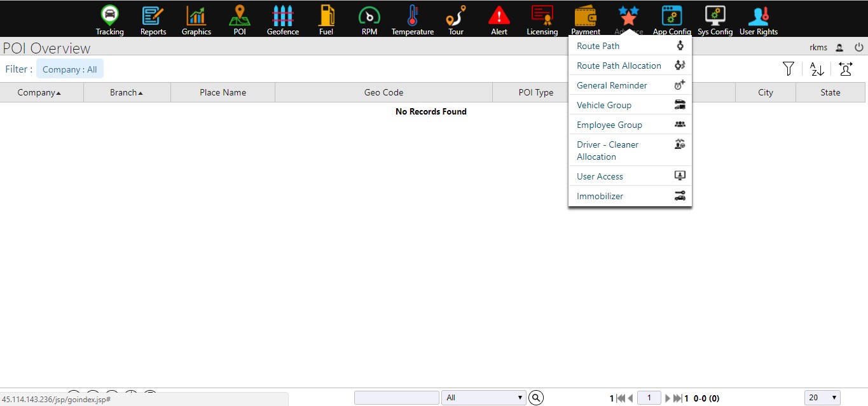Screen dimensions: 868x406
Task: Open Vehicle Group from dropdown menu
Action: tap(604, 105)
